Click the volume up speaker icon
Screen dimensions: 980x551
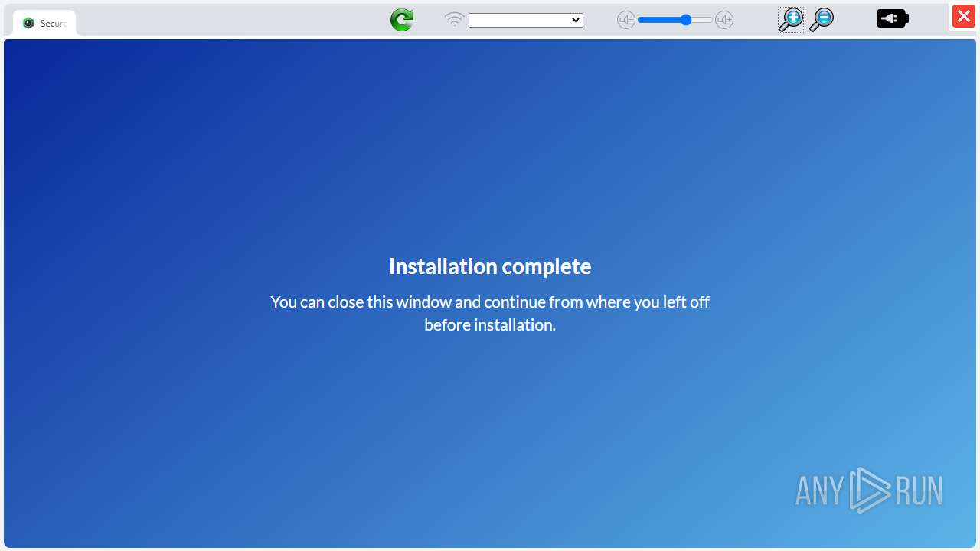(x=724, y=21)
